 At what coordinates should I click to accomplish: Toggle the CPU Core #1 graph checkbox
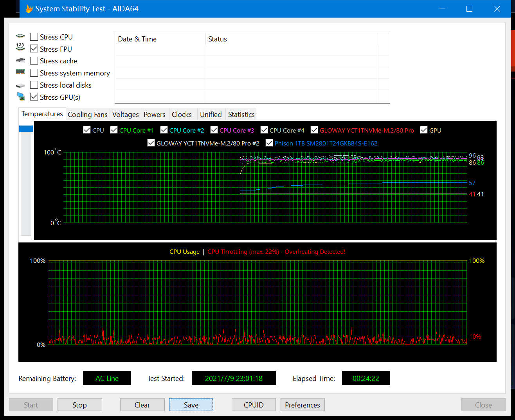click(x=114, y=130)
